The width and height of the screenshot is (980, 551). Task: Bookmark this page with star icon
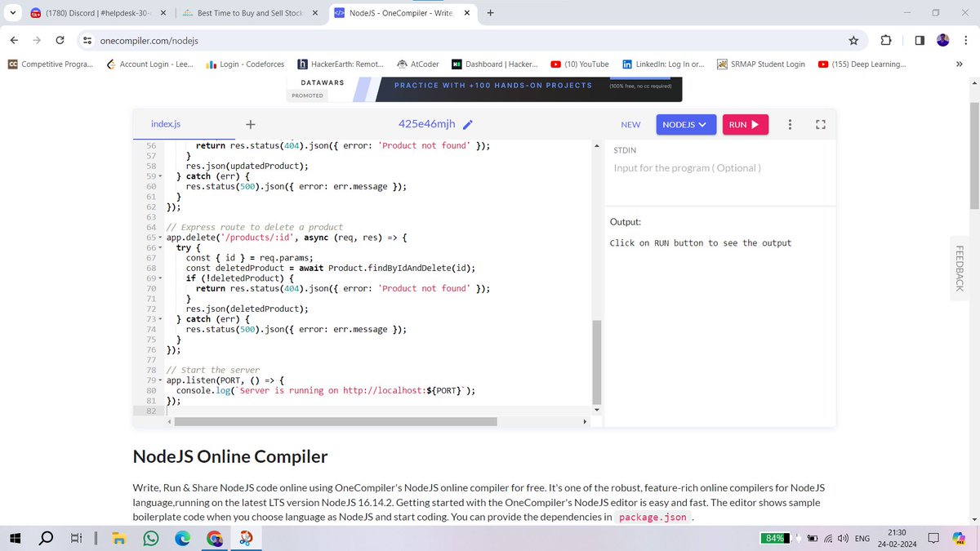pos(853,40)
